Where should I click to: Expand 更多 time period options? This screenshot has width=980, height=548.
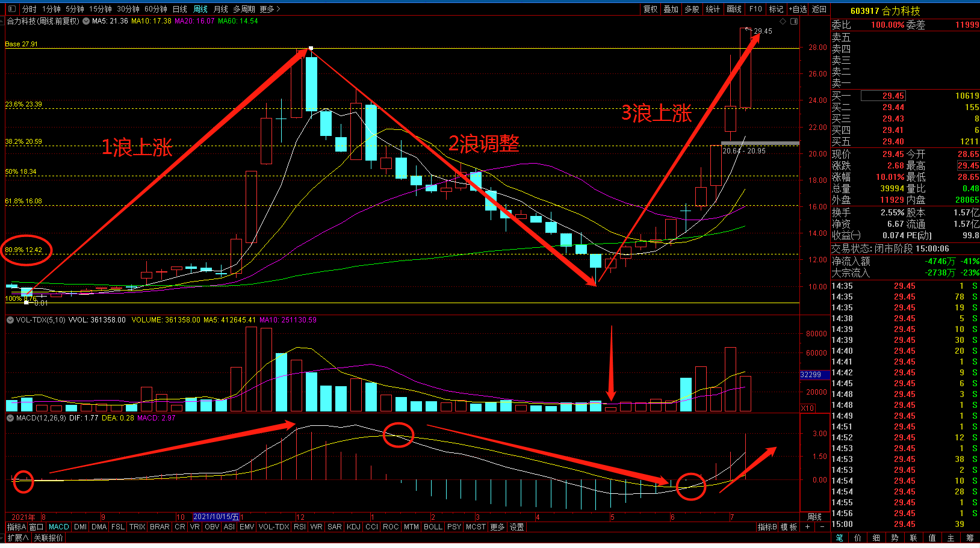pos(270,9)
